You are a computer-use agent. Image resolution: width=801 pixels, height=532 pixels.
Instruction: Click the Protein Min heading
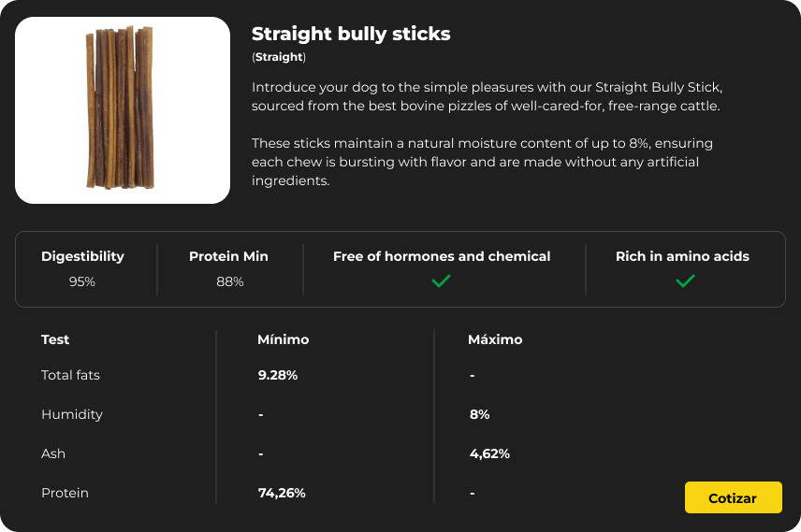(228, 256)
